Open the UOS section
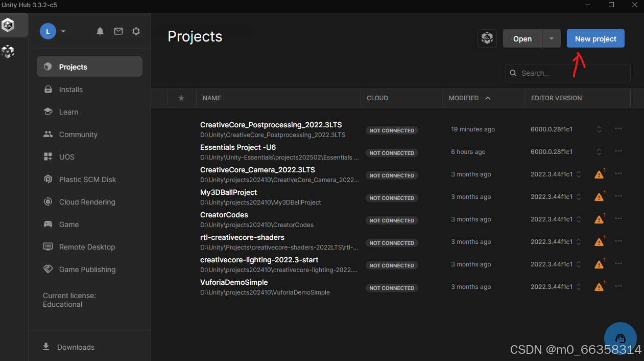The height and width of the screenshot is (361, 644). pyautogui.click(x=89, y=157)
